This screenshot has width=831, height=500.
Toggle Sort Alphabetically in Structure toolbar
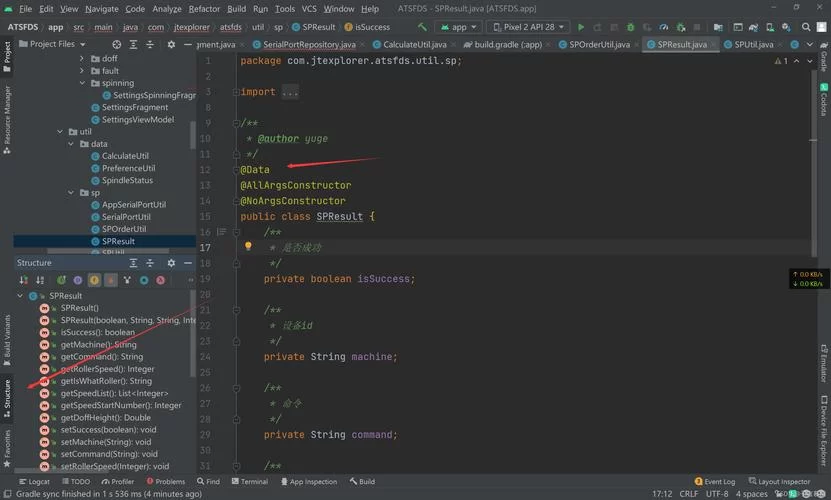pyautogui.click(x=40, y=280)
